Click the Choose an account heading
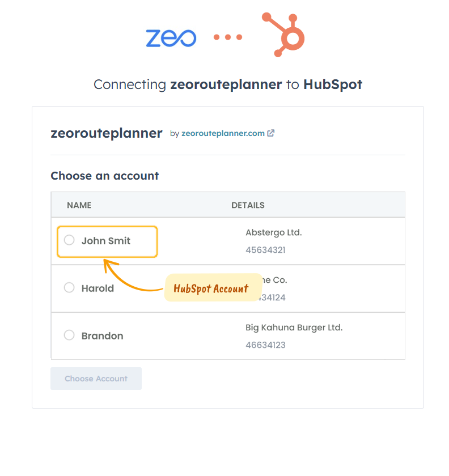 [105, 176]
